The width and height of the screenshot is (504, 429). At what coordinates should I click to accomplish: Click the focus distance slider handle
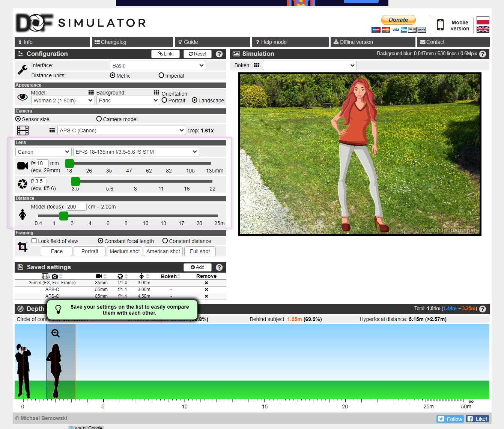pos(64,216)
